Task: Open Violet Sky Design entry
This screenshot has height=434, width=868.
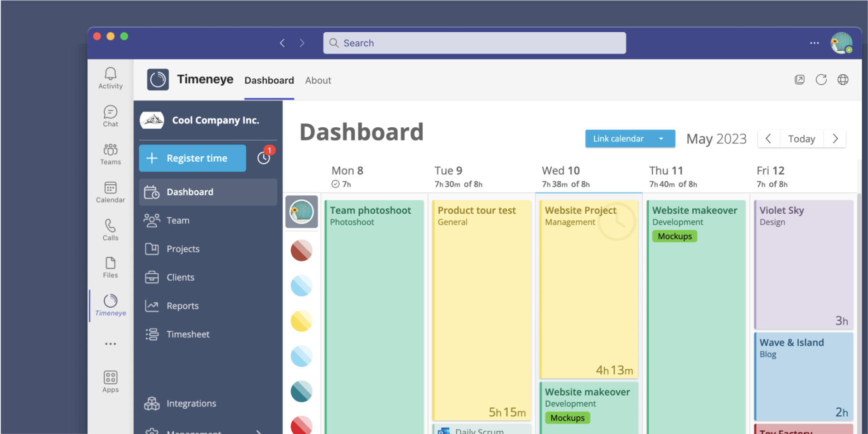Action: [804, 265]
